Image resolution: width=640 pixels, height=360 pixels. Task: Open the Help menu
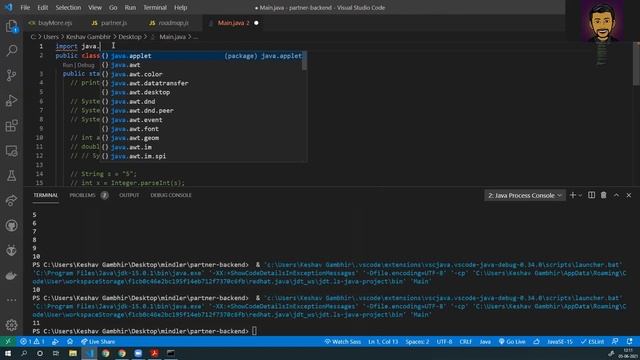click(180, 7)
